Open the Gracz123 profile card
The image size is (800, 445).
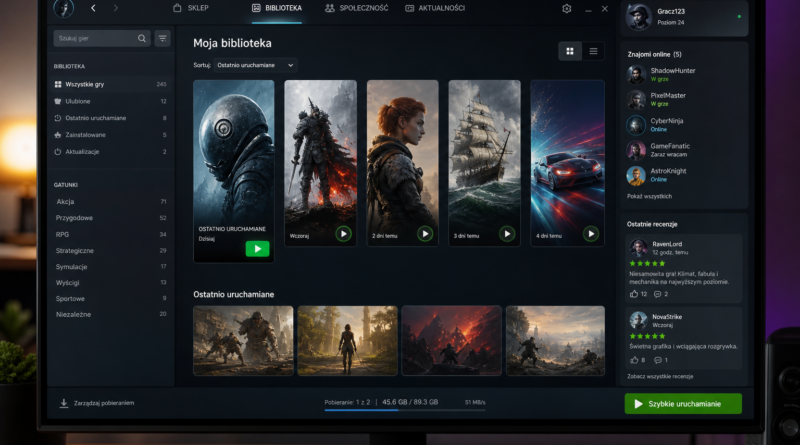pyautogui.click(x=684, y=17)
